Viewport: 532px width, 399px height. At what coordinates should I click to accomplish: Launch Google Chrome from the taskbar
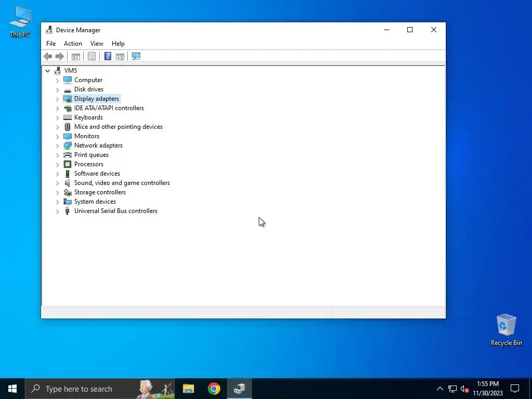tap(214, 389)
